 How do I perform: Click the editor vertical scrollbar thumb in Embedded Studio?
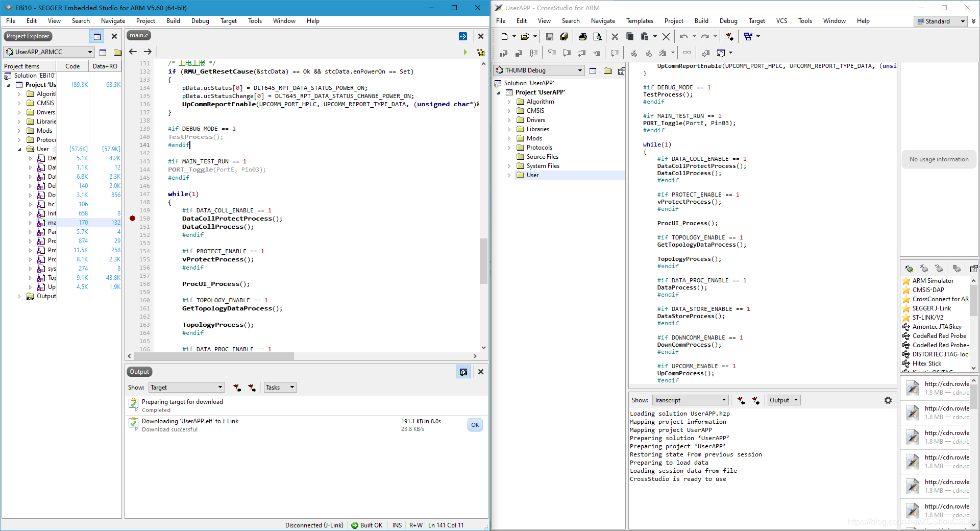[483, 261]
